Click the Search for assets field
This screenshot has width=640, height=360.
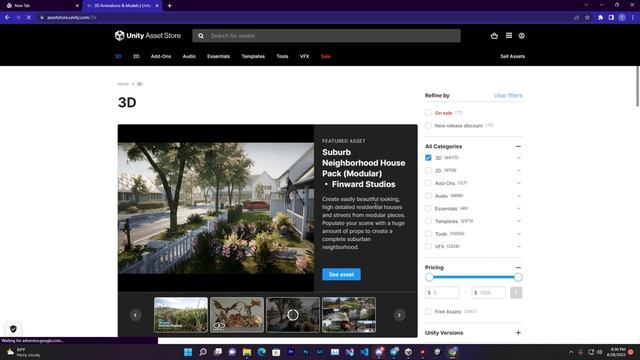tap(327, 36)
